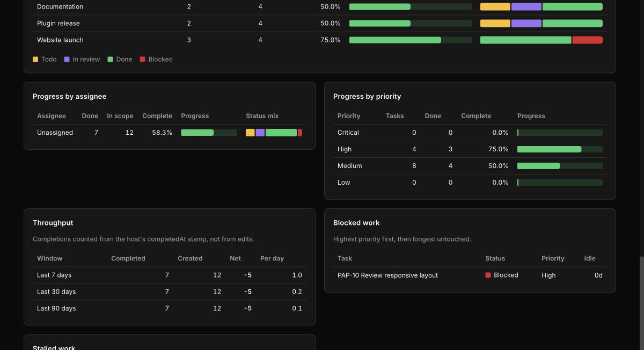644x350 pixels.
Task: Click the red Blocked status icon for PAP-10
Action: 488,275
